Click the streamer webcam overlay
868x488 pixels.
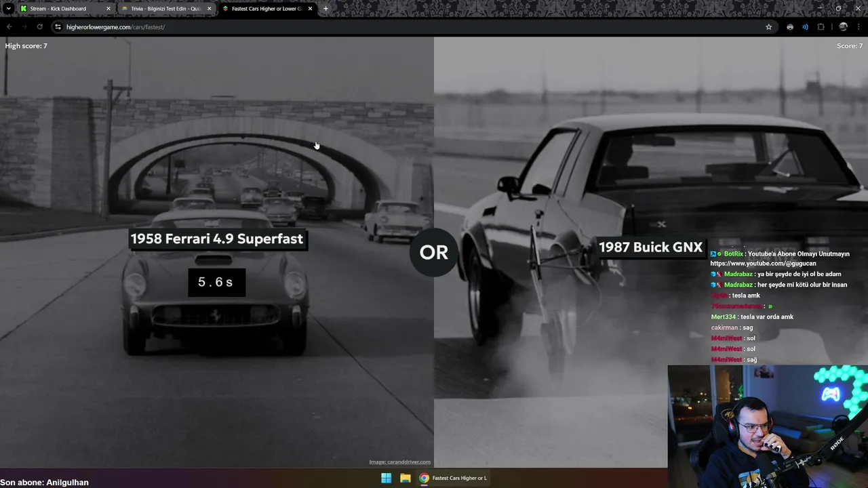pyautogui.click(x=768, y=426)
